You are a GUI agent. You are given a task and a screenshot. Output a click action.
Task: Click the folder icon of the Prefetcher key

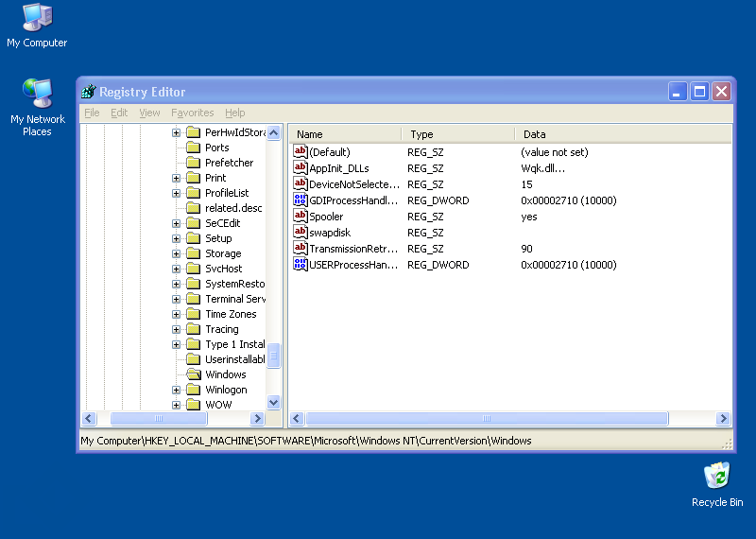pyautogui.click(x=194, y=163)
